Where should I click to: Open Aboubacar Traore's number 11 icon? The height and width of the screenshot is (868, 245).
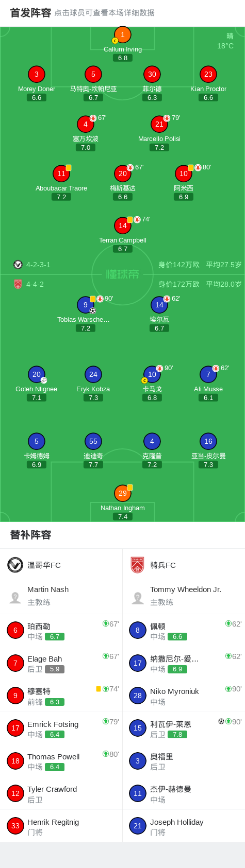61,173
